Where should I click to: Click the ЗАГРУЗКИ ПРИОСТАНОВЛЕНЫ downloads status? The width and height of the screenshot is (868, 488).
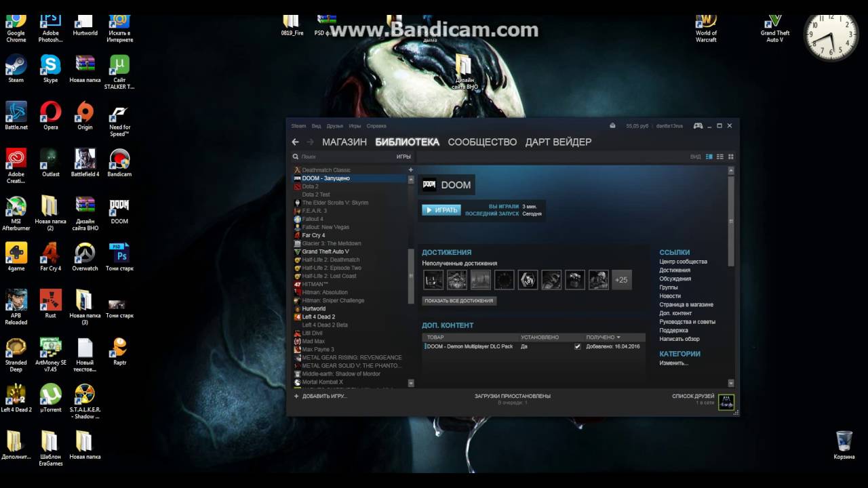(513, 396)
